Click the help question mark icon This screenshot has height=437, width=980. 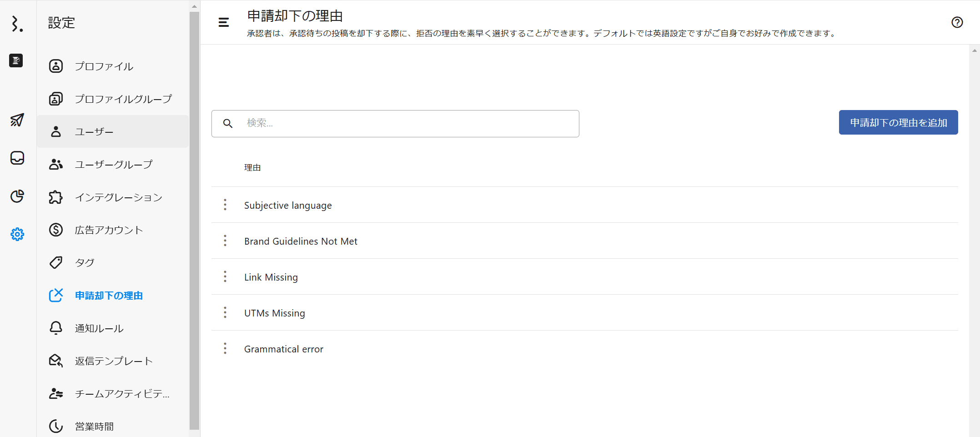tap(957, 22)
